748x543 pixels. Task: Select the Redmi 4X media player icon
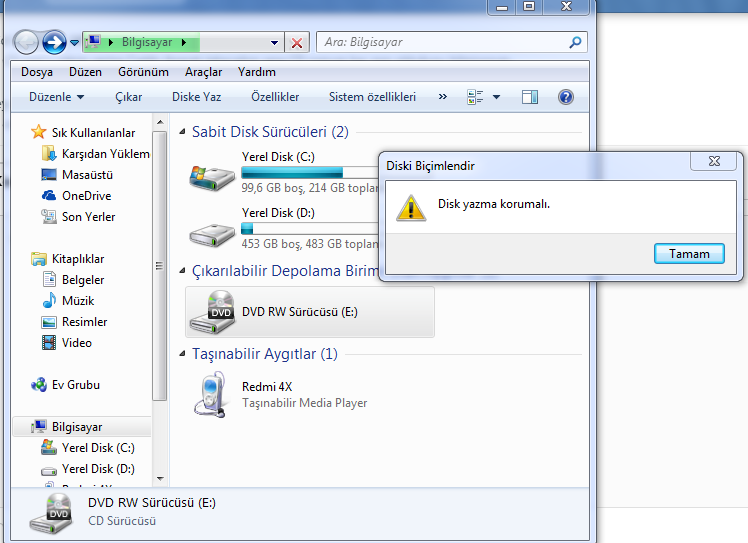click(210, 395)
